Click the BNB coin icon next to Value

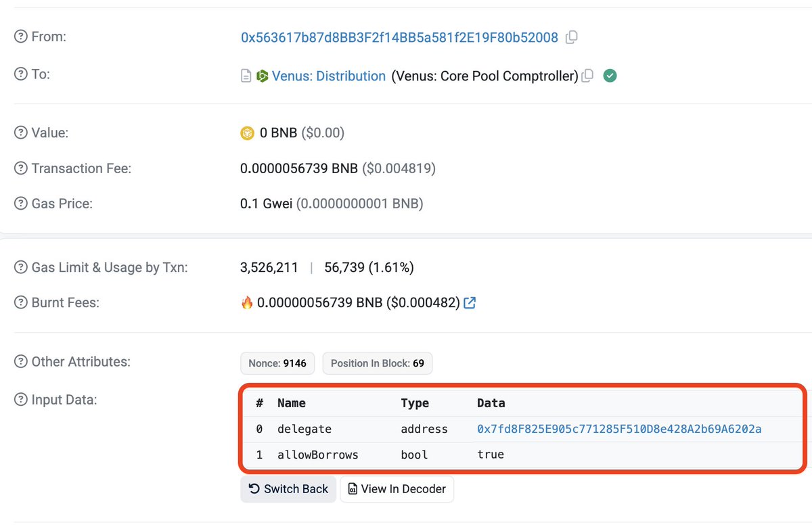click(248, 133)
